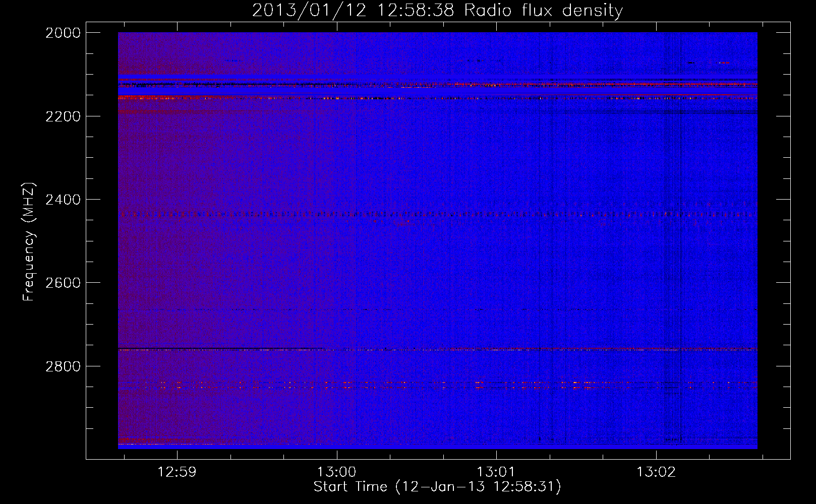Click the plot title '2013/01/12 12:58:38 Radio flux density'
The height and width of the screenshot is (504, 816).
click(x=437, y=11)
